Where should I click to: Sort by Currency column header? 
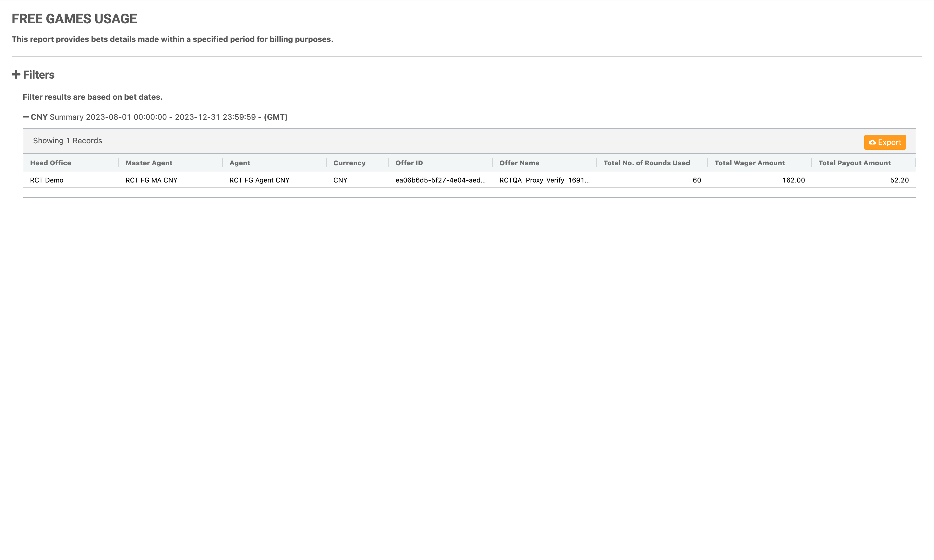(x=349, y=163)
